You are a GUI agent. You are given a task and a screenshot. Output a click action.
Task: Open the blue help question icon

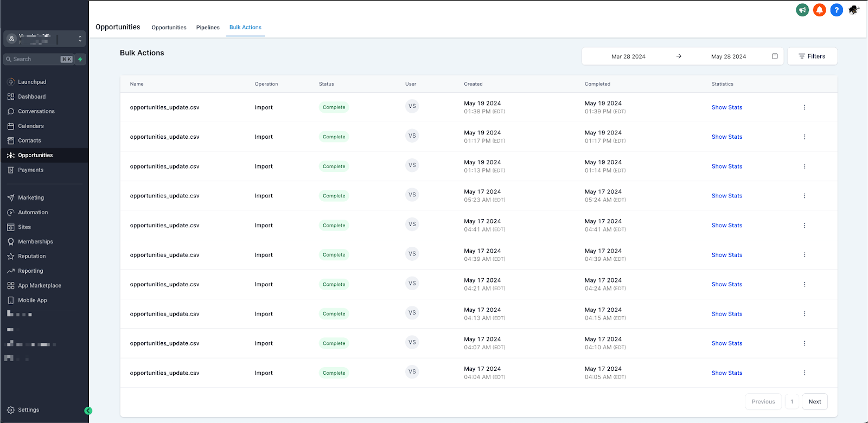(x=837, y=10)
